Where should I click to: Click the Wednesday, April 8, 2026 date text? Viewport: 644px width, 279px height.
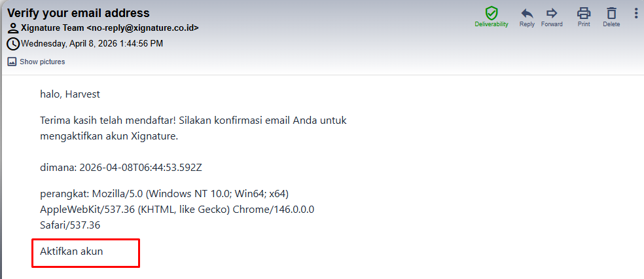pos(92,44)
